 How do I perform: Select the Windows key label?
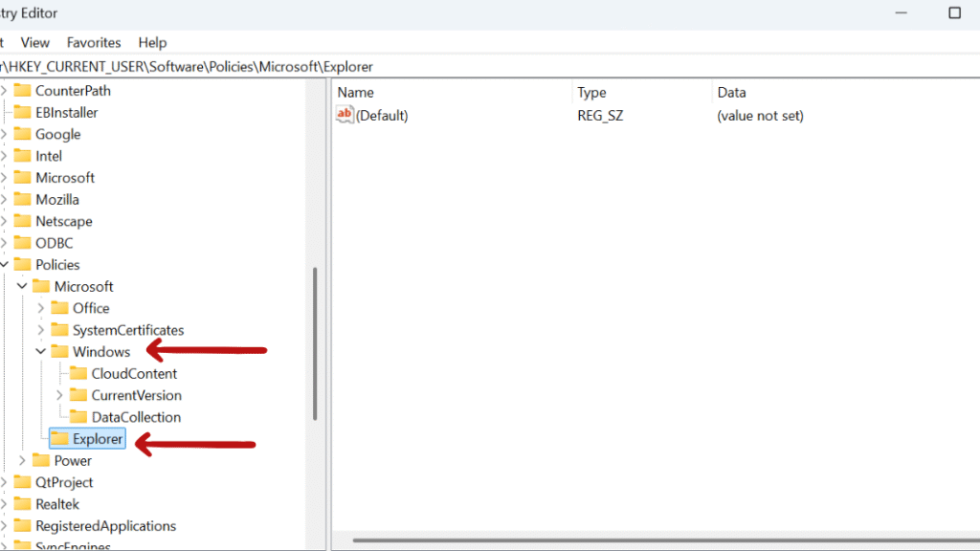101,352
